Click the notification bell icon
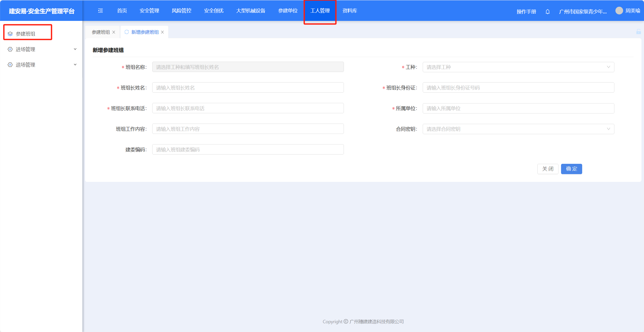The height and width of the screenshot is (332, 644). [x=548, y=12]
